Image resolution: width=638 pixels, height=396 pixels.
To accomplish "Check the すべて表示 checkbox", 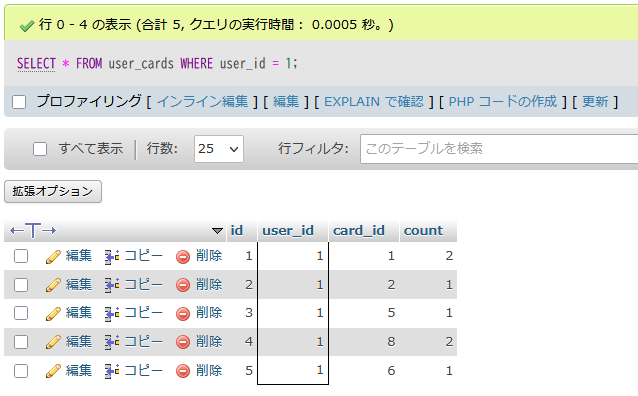I will point(40,149).
